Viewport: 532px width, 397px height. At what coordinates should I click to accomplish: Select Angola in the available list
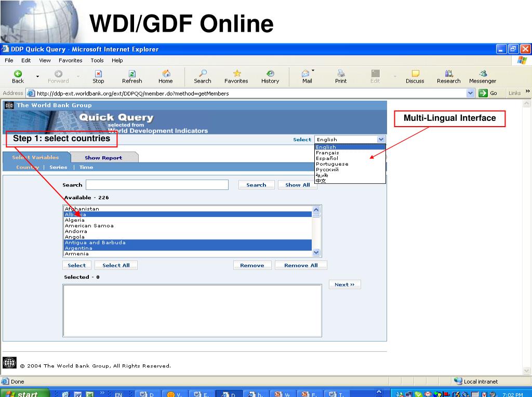pyautogui.click(x=188, y=237)
